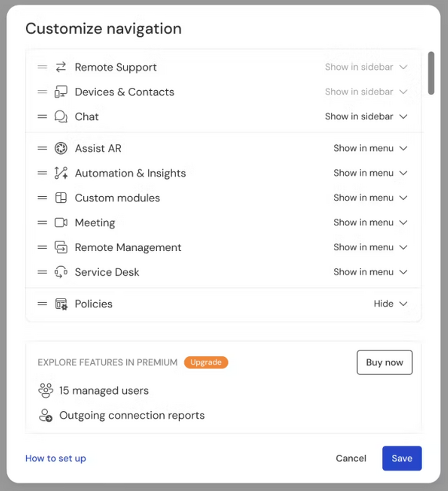Grab the drag handle for Chat
Screen dimensions: 448x491
pyautogui.click(x=42, y=116)
